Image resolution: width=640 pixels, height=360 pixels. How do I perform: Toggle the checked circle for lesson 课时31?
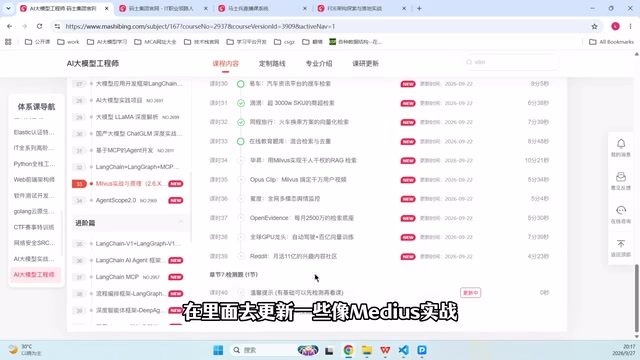pyautogui.click(x=241, y=103)
